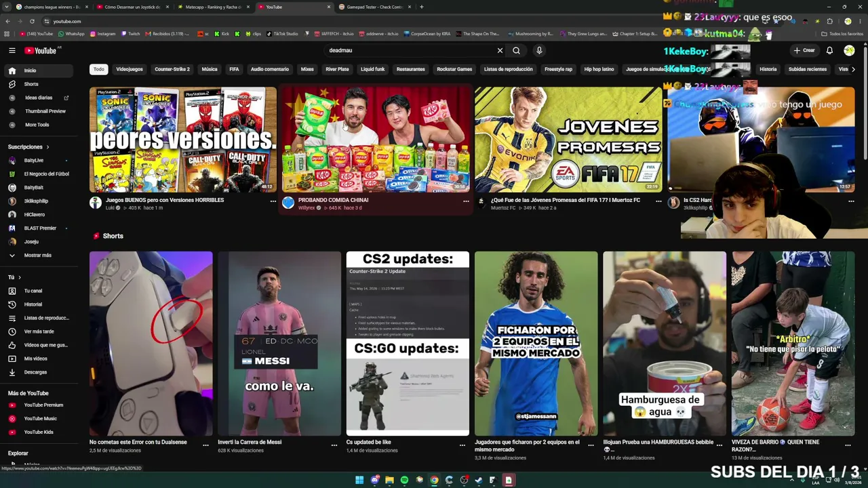868x488 pixels.
Task: Open the YouTube hamburger guide menu
Action: click(12, 50)
